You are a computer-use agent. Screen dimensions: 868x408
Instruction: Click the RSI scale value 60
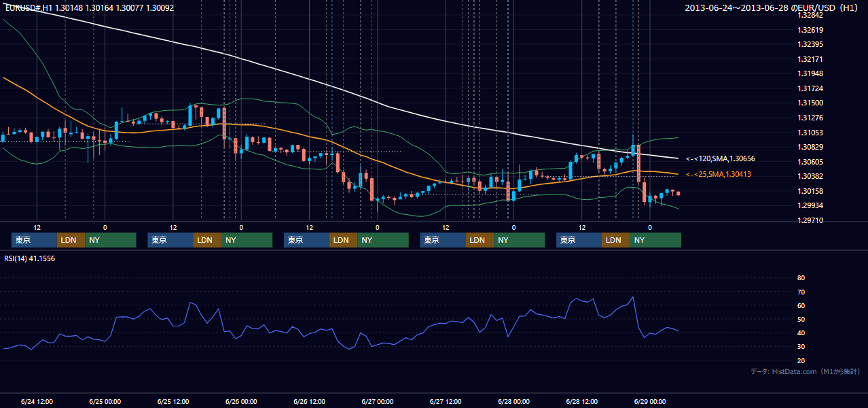(x=801, y=305)
